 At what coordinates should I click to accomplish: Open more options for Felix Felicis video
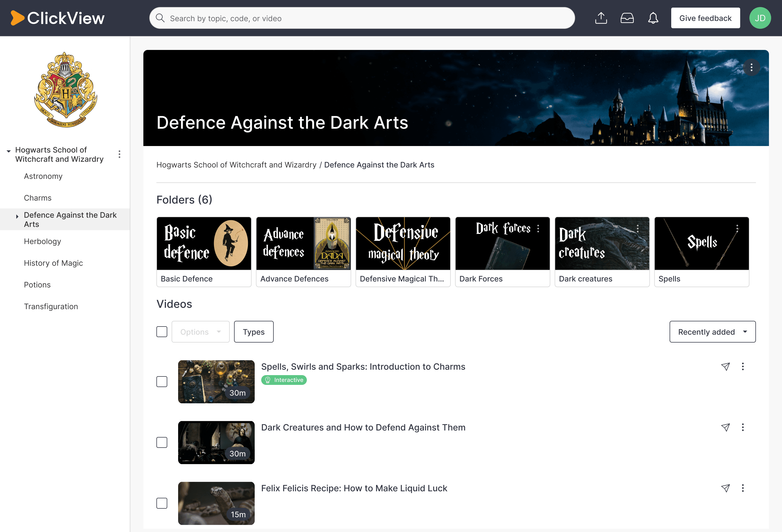[743, 488]
